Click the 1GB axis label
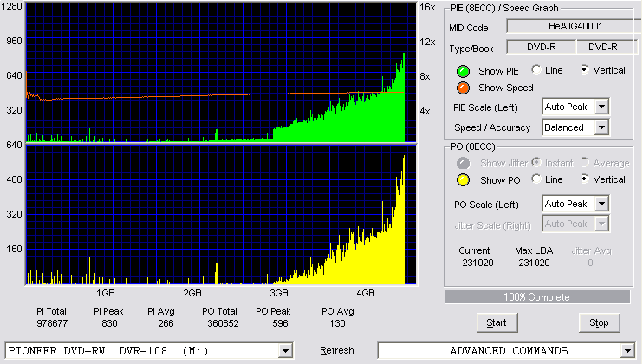Screen dimensions: 643x364 [x=106, y=294]
